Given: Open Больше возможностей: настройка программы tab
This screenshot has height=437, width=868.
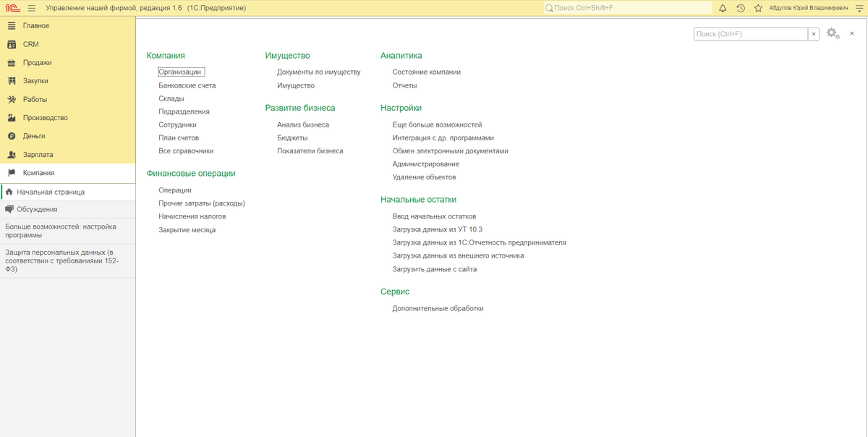Looking at the screenshot, I should point(67,231).
